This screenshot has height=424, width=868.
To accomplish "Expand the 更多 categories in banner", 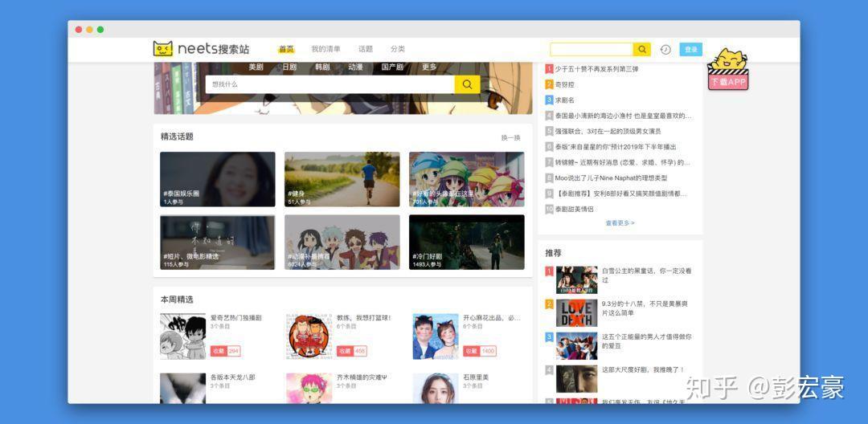I will 429,67.
